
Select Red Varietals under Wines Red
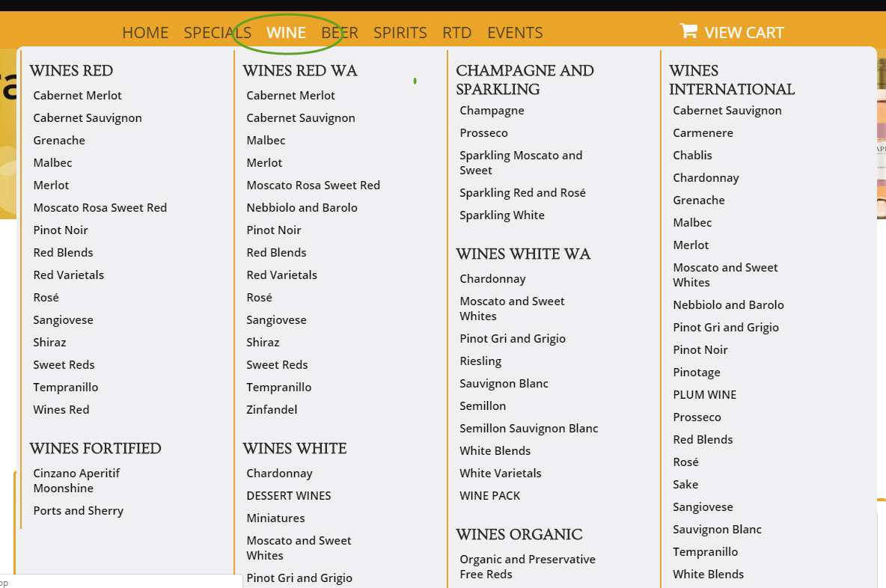68,275
